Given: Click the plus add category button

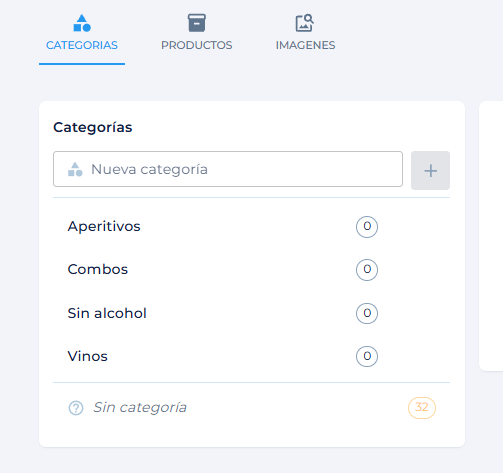Looking at the screenshot, I should 430,171.
